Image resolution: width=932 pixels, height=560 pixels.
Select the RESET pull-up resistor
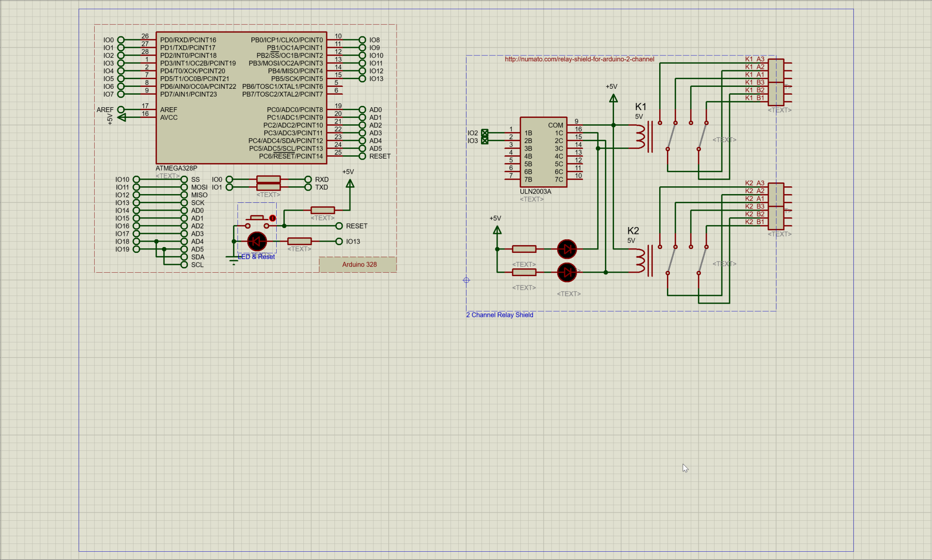click(x=323, y=210)
